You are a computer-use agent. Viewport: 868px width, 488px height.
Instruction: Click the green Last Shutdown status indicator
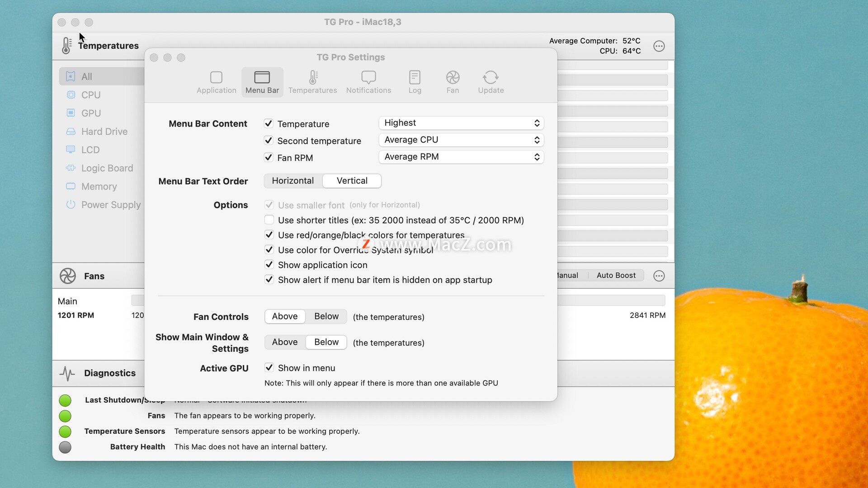65,400
